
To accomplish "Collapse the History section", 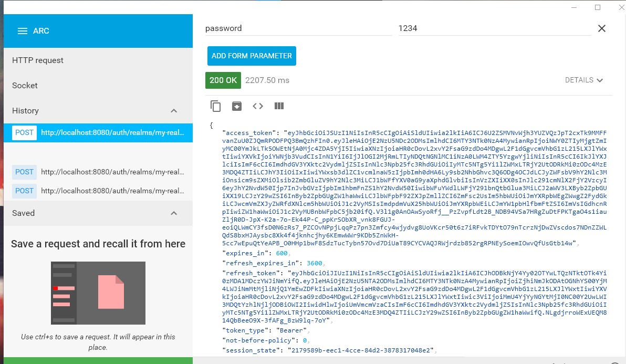I will [174, 111].
